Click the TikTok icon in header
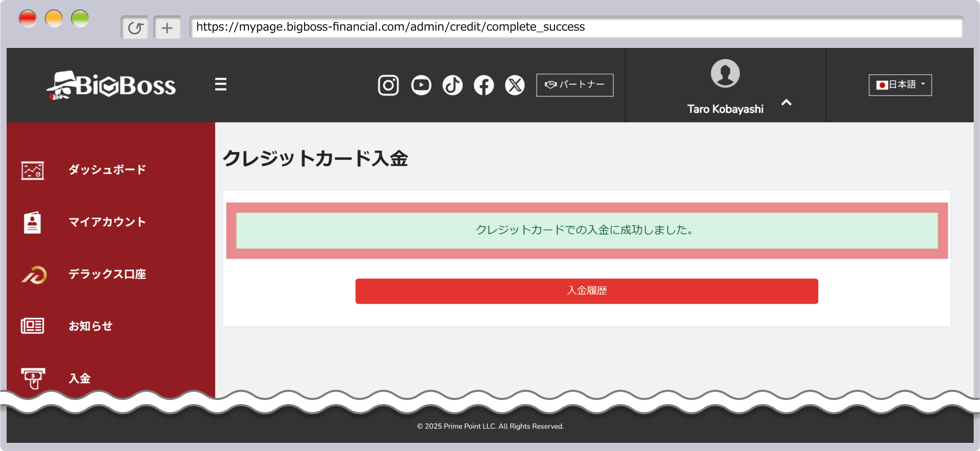The image size is (980, 451). tap(453, 85)
